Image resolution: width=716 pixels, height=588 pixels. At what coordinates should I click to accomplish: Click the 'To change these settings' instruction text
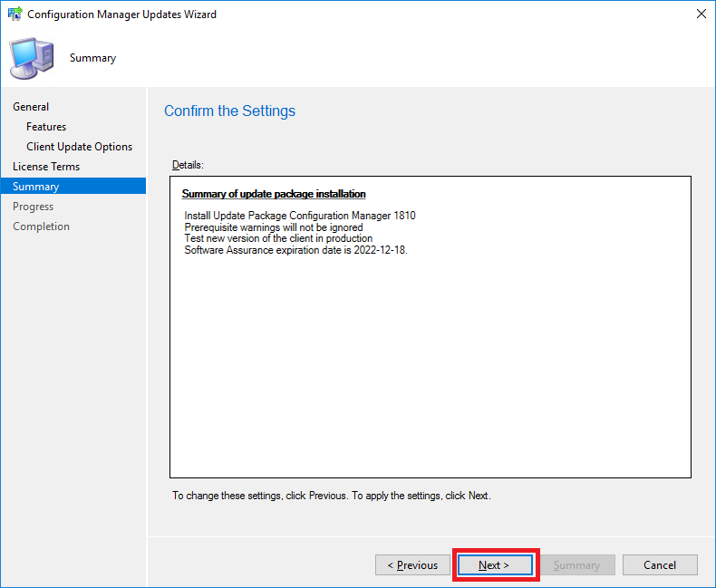point(332,496)
